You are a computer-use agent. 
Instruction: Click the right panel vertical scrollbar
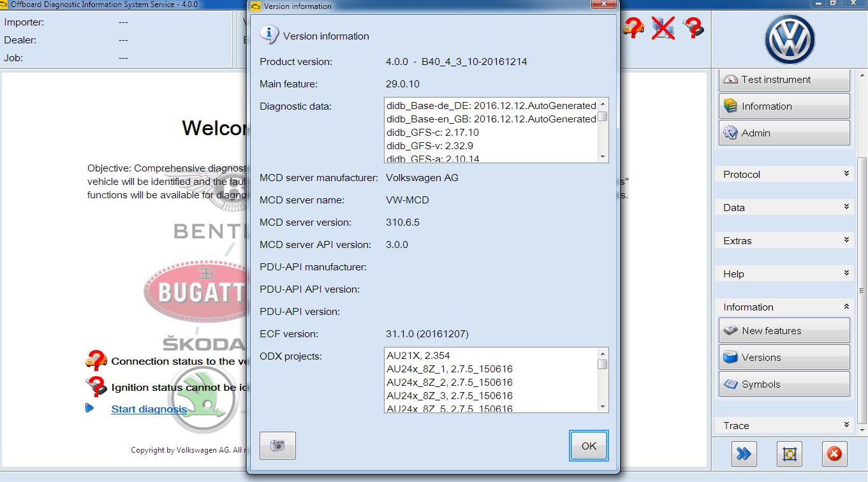862,291
